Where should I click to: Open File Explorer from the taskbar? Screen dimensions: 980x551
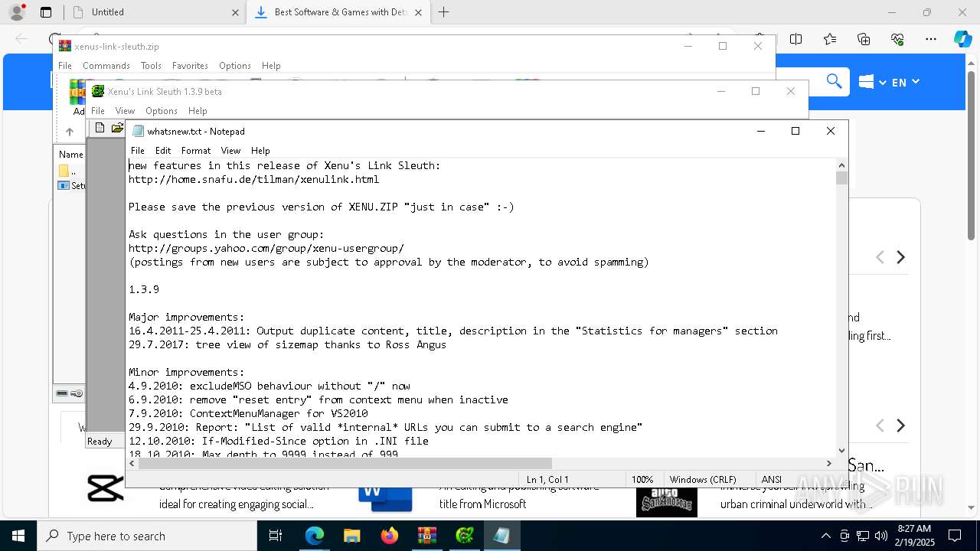(351, 536)
